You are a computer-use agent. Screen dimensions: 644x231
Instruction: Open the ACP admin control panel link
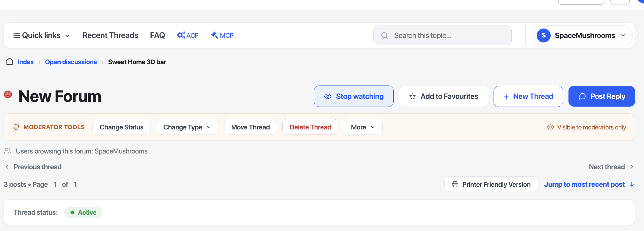tap(188, 35)
